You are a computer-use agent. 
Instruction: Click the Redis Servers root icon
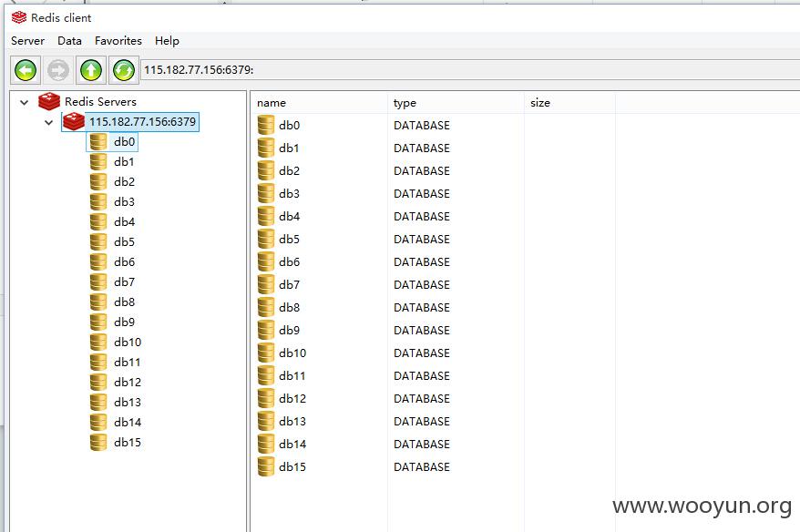pos(49,101)
